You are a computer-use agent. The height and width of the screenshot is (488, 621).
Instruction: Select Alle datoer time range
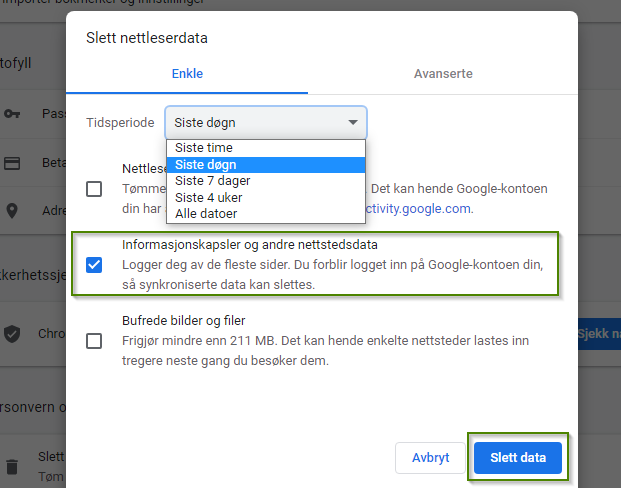(x=208, y=214)
